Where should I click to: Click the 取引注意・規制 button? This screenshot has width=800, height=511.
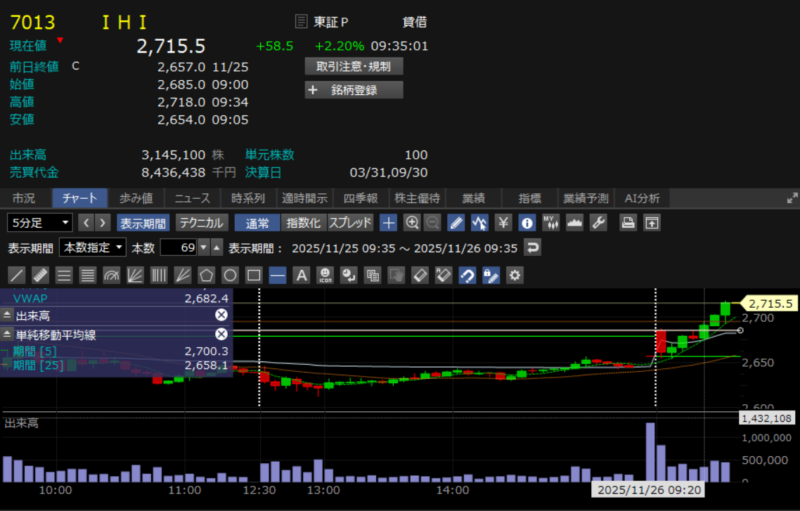353,66
